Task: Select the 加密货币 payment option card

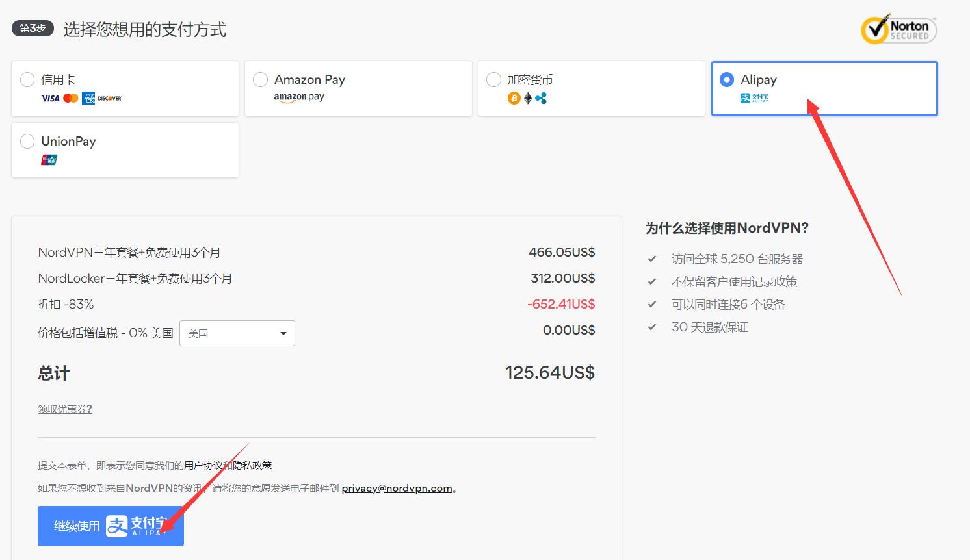Action: 591,88
